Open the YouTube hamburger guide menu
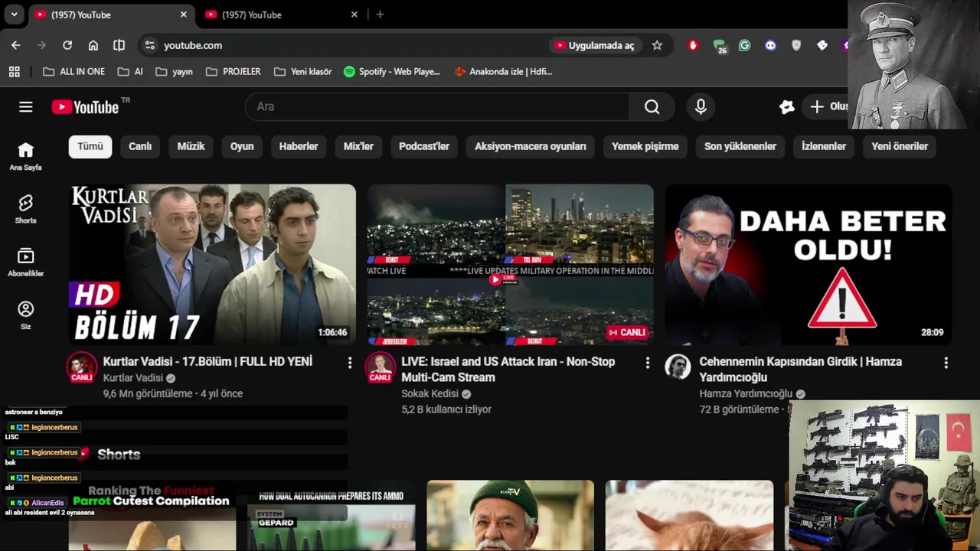 [26, 107]
